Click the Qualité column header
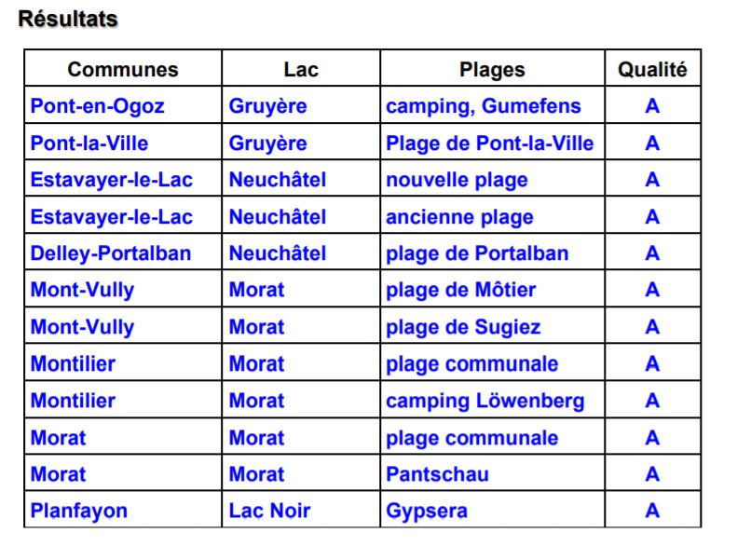 pos(652,70)
